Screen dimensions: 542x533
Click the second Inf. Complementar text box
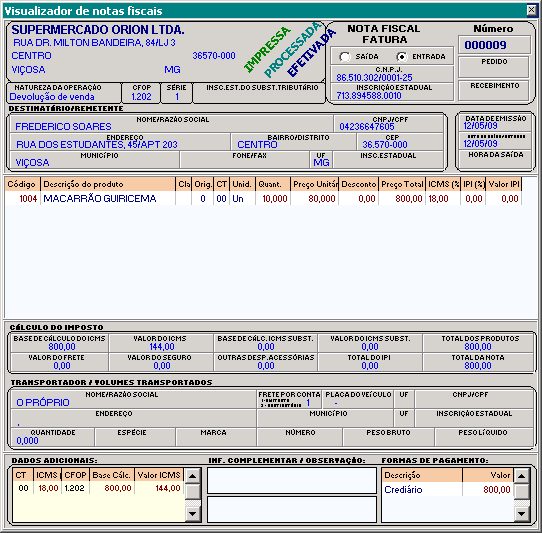292,509
